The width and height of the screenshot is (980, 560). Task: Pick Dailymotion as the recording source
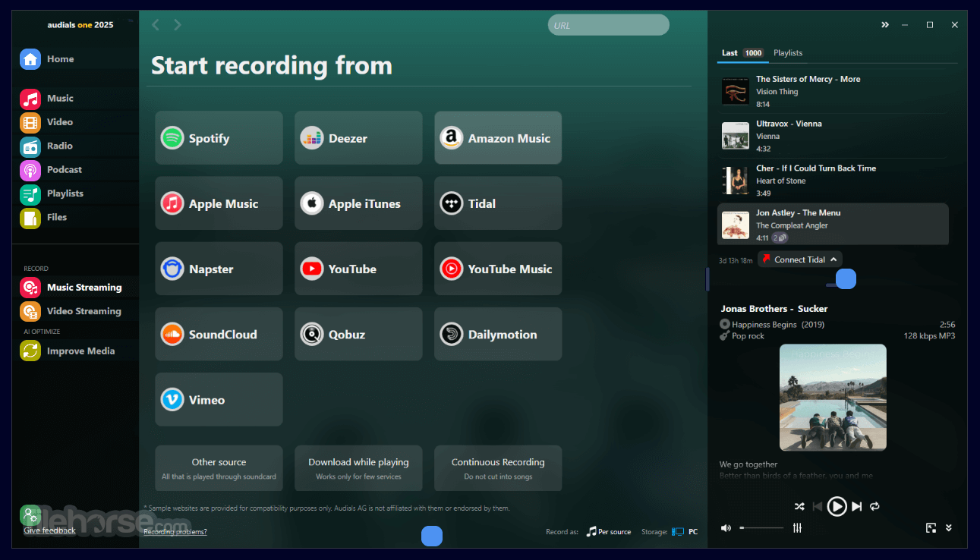point(498,334)
